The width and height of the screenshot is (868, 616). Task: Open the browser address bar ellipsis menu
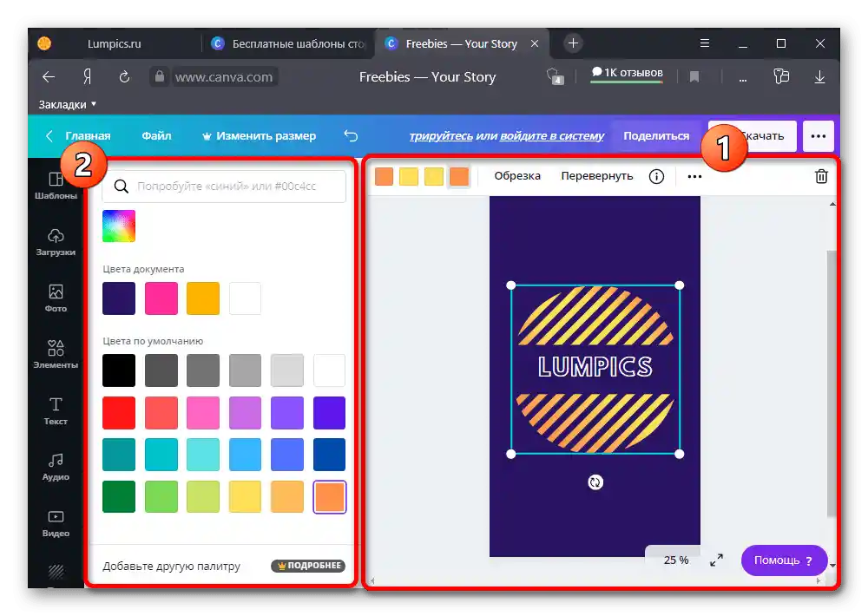coord(743,80)
